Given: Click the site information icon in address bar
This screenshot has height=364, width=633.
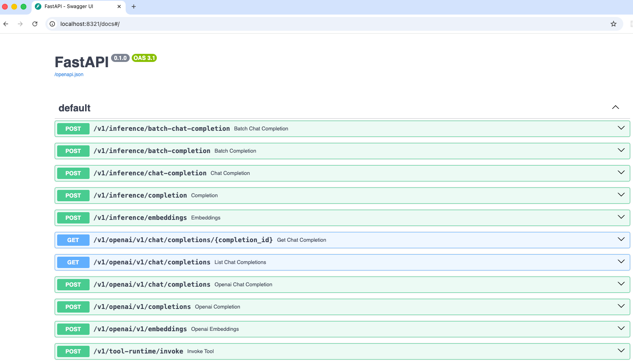Looking at the screenshot, I should pyautogui.click(x=52, y=24).
